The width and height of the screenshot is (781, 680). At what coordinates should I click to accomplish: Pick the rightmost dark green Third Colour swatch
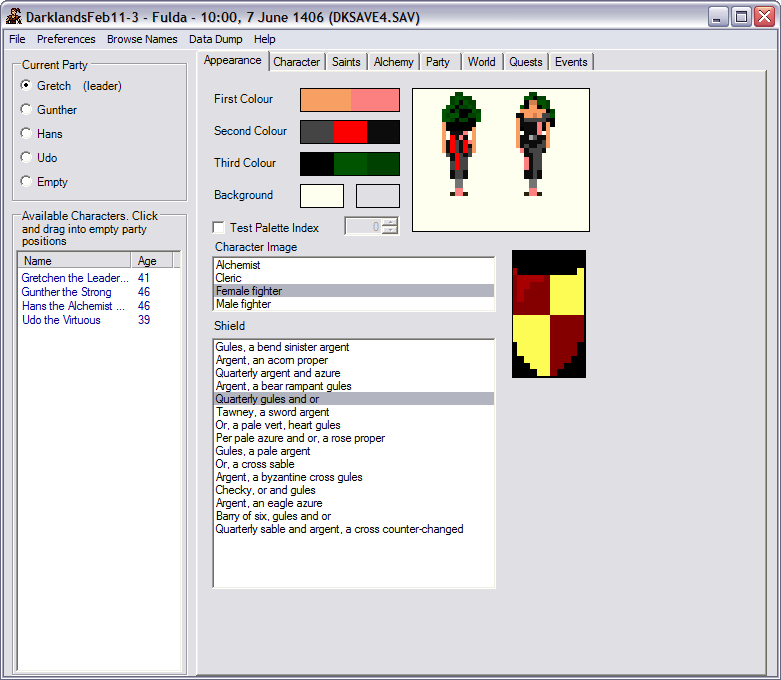[x=383, y=164]
